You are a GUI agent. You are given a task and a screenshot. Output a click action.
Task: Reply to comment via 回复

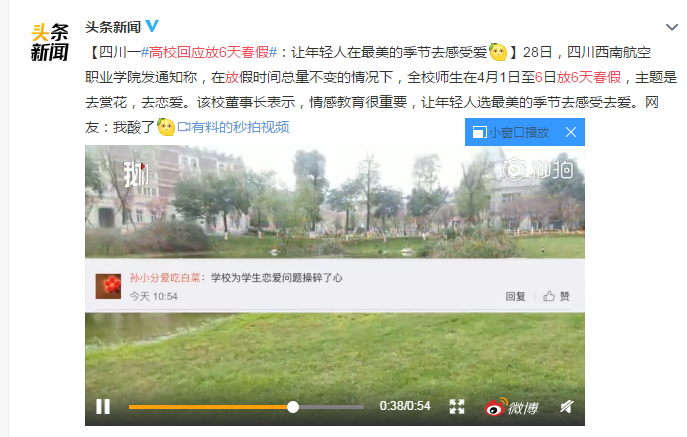(515, 297)
